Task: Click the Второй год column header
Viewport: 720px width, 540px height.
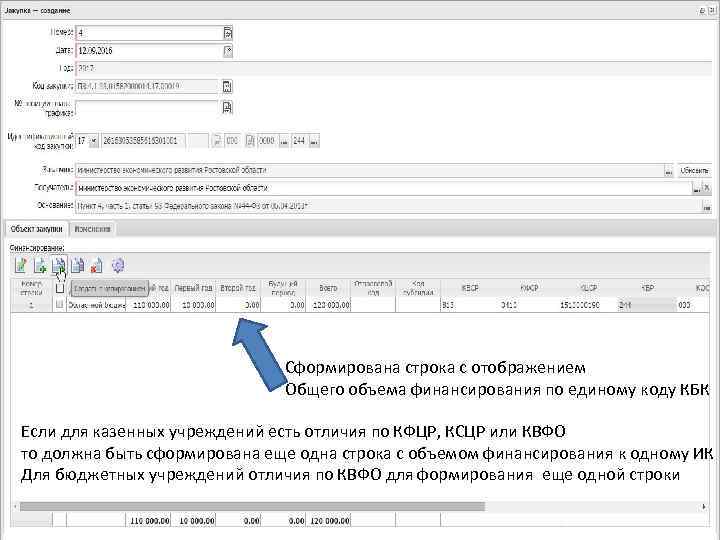Action: (x=238, y=288)
